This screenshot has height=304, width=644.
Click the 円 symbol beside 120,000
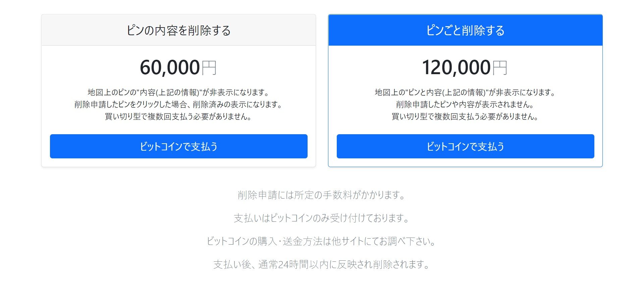click(x=500, y=68)
